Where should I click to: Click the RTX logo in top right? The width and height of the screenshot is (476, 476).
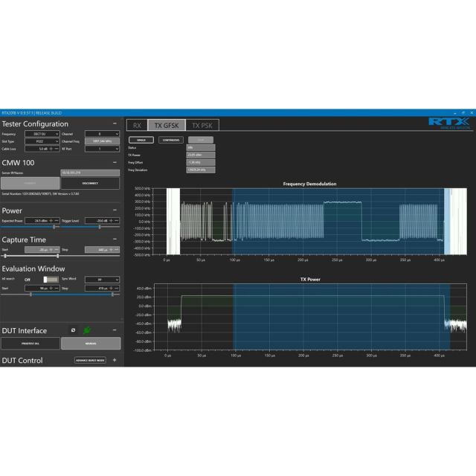pyautogui.click(x=448, y=123)
